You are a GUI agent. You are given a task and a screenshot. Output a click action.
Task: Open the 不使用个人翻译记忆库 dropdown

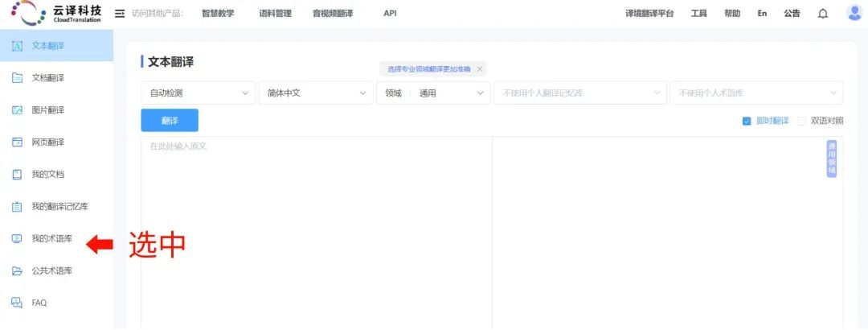580,93
